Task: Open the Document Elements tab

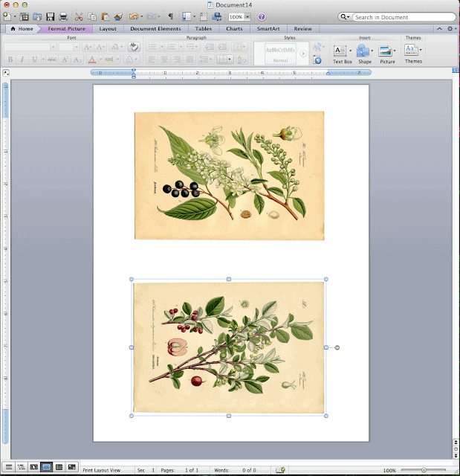Action: (155, 29)
